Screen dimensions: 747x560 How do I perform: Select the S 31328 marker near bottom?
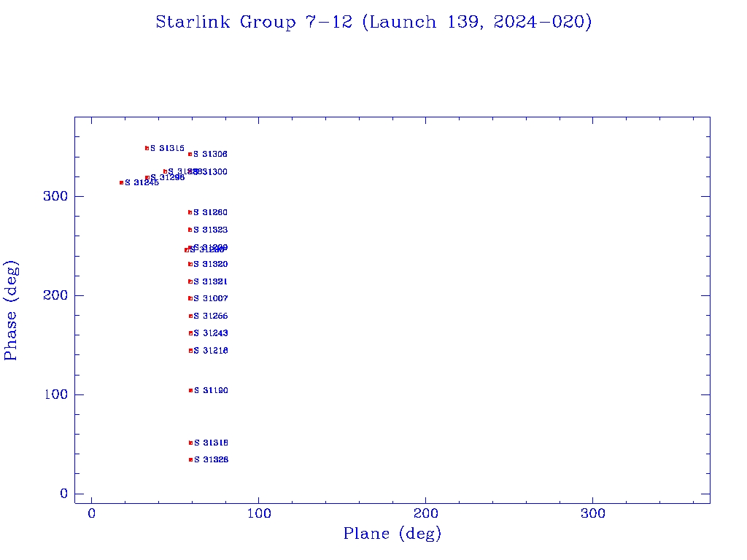[x=190, y=459]
